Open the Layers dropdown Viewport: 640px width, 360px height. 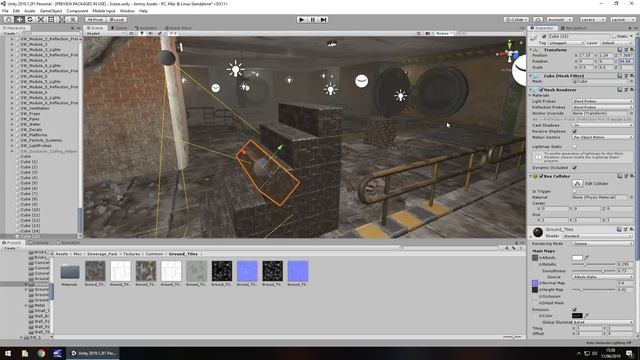pos(592,19)
